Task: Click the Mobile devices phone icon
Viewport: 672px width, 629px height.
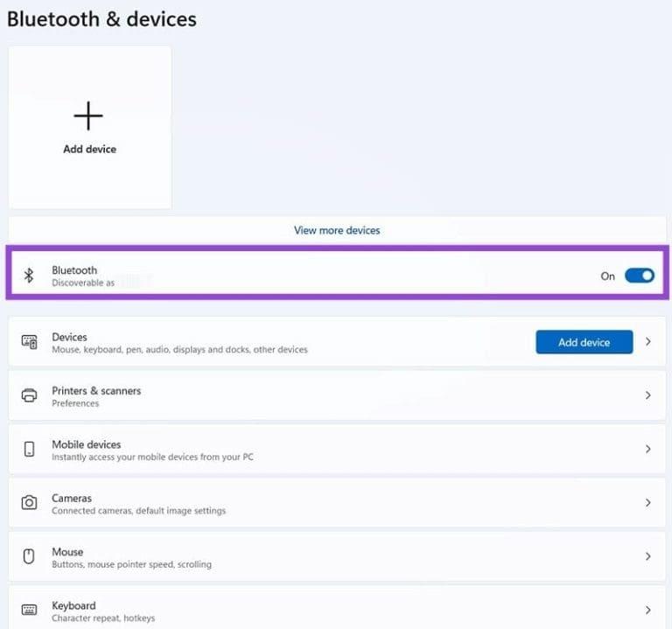Action: coord(29,449)
